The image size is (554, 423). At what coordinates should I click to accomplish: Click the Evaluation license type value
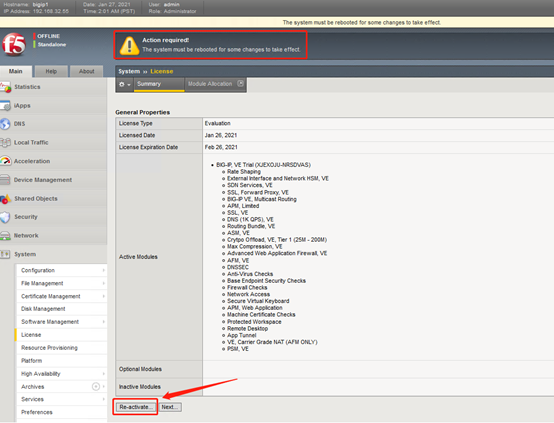point(218,123)
